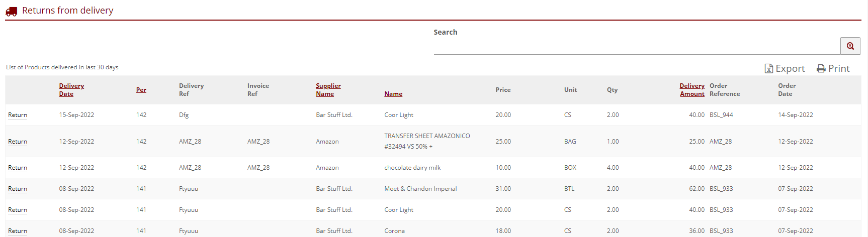Return the Corona delivery row
Viewport: 868px width, 237px height.
18,231
